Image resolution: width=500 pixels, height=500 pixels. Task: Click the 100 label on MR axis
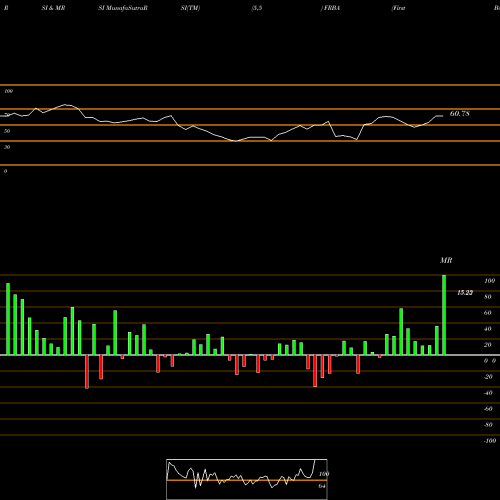489,281
